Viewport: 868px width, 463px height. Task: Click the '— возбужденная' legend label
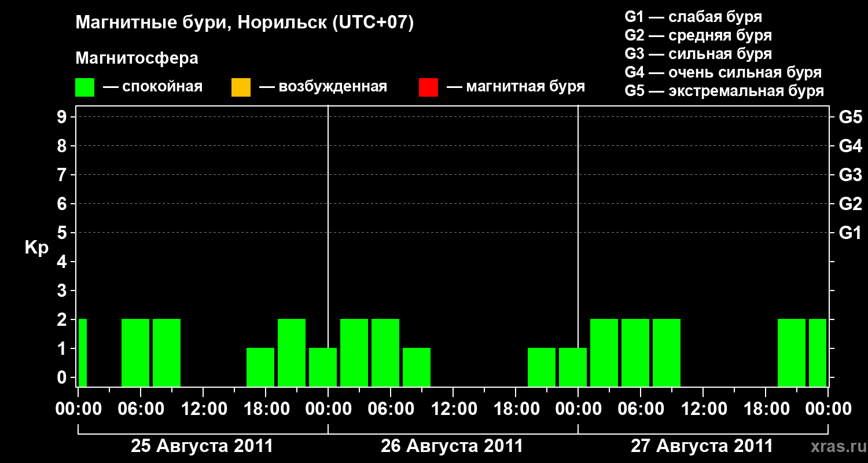click(323, 87)
